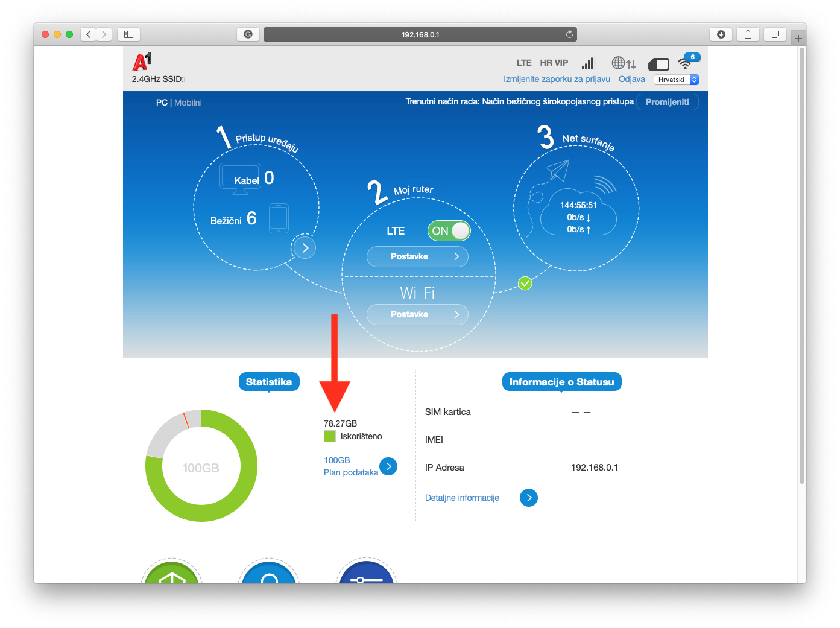
Task: Click the globe data connection icon
Action: pos(624,63)
